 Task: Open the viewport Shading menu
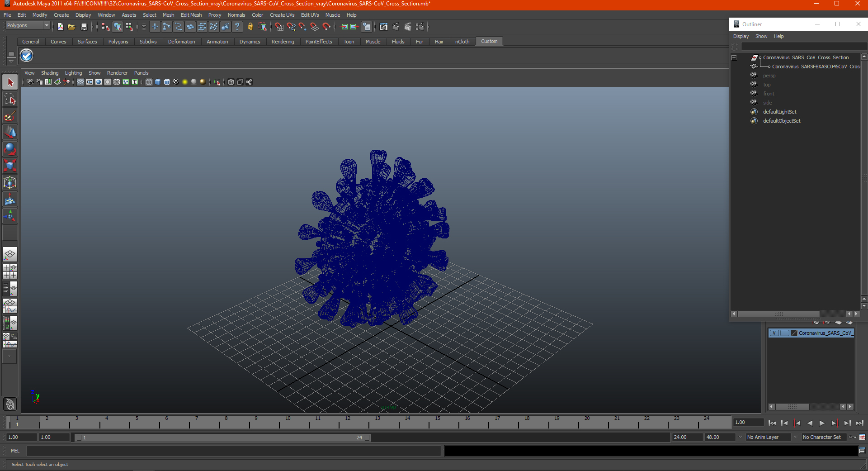pyautogui.click(x=50, y=73)
